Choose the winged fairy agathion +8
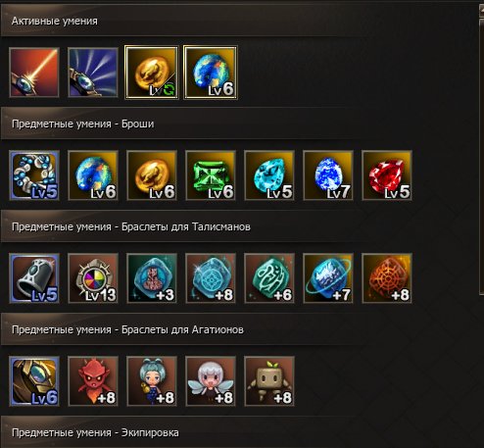This screenshot has height=448, width=484. 211,381
